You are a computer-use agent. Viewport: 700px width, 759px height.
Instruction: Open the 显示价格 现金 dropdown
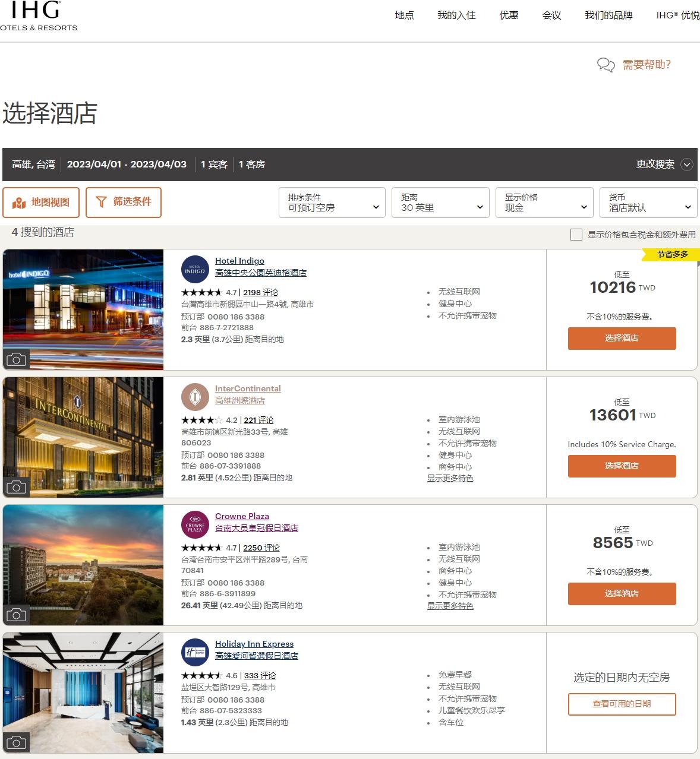(544, 203)
